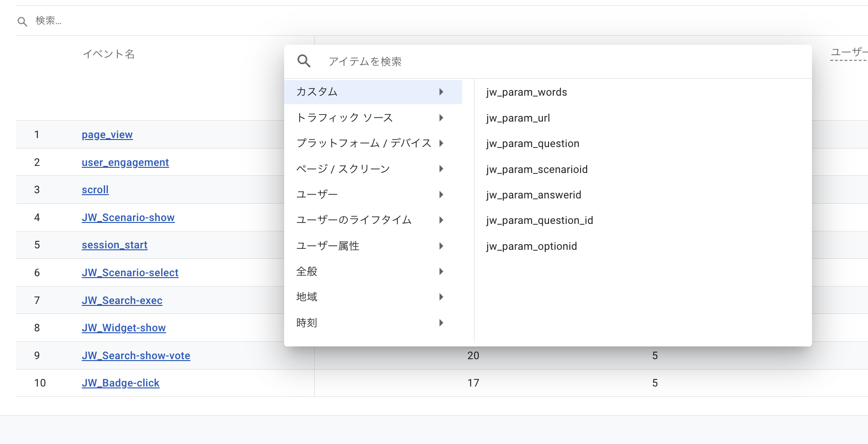Expand arrow beside ユーザー

point(441,195)
